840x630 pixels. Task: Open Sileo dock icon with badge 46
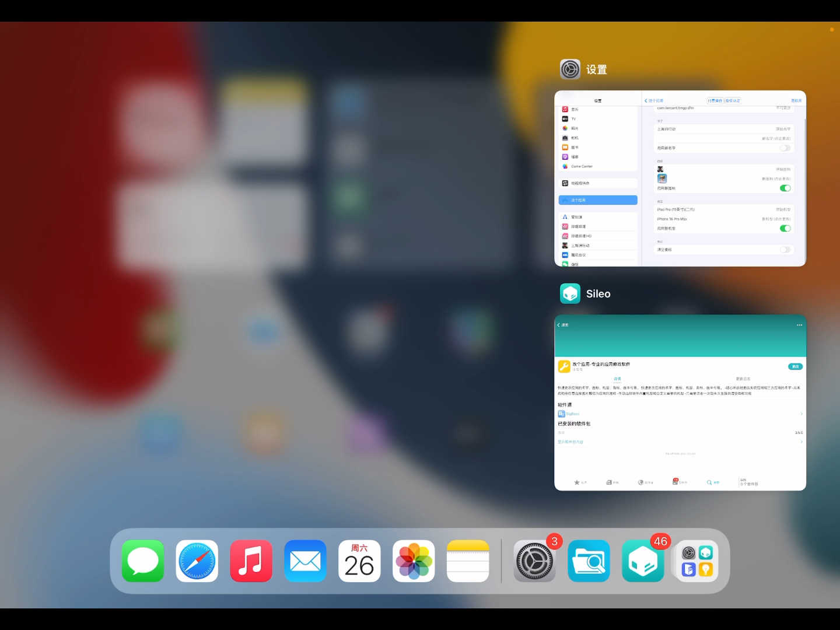point(643,561)
